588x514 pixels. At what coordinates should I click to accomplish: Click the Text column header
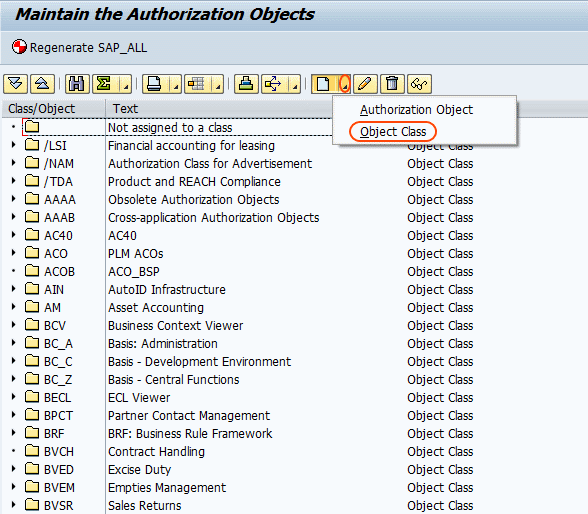125,108
